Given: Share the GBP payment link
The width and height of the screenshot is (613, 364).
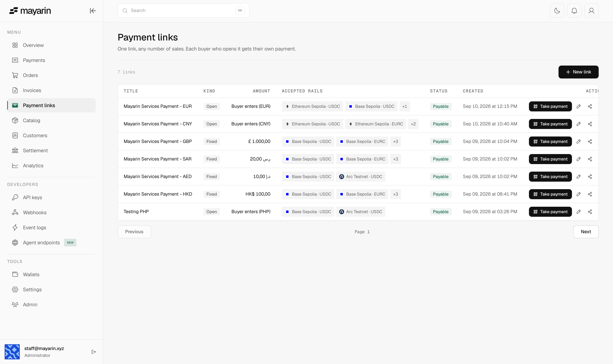Looking at the screenshot, I should point(590,142).
